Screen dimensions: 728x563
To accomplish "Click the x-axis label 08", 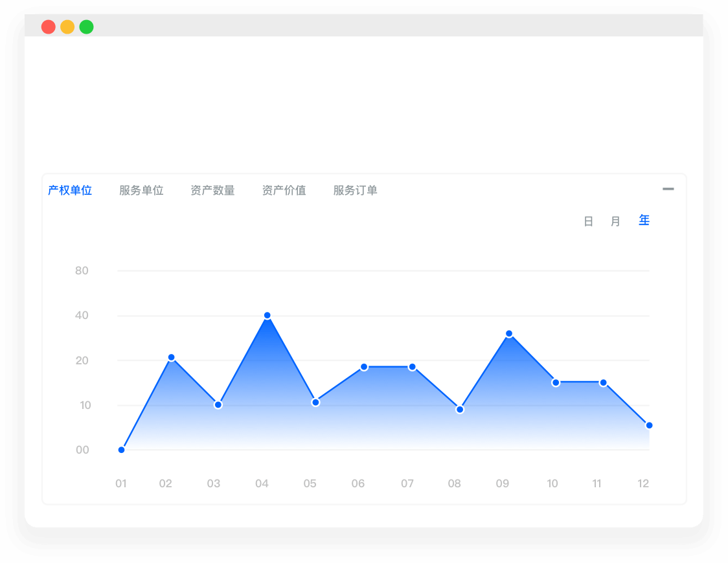I will coord(455,483).
